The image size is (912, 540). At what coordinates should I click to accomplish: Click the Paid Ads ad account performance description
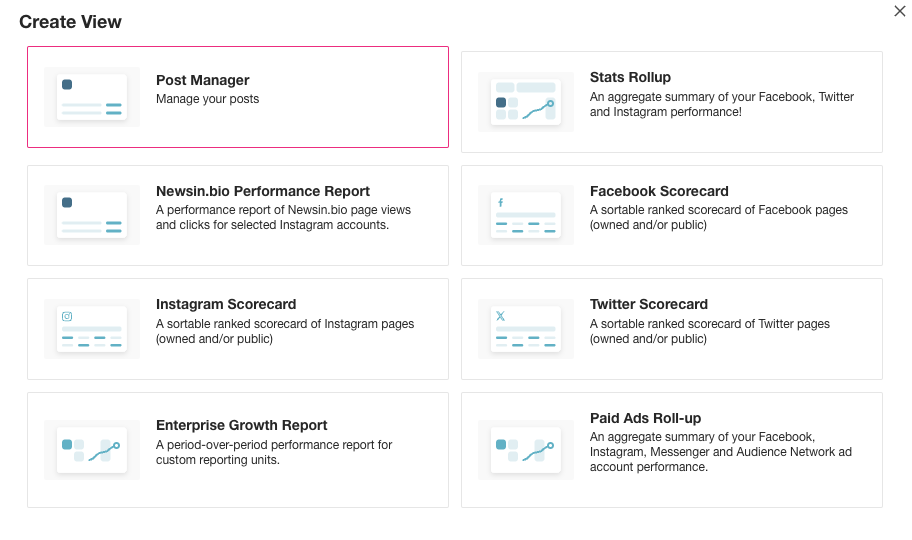pos(721,452)
